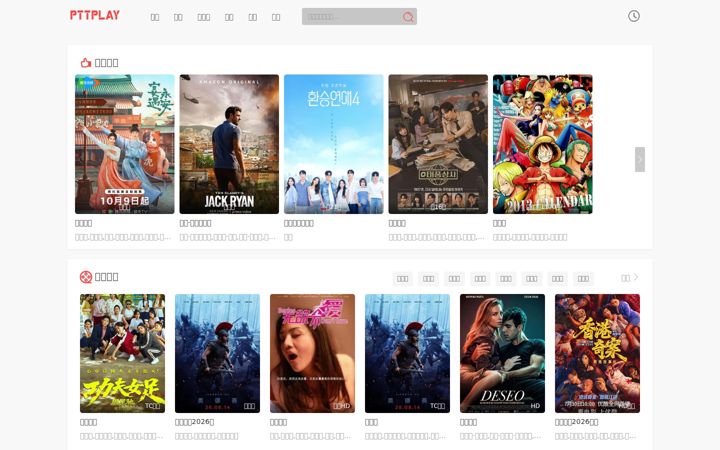Open the pink-titled woman movie poster
This screenshot has height=450, width=720.
click(312, 353)
